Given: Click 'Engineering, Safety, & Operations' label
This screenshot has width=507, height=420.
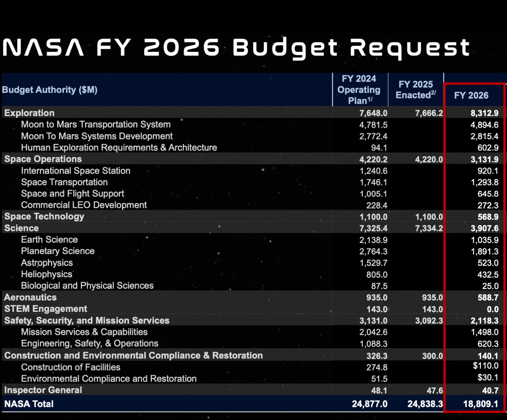Looking at the screenshot, I should [89, 343].
